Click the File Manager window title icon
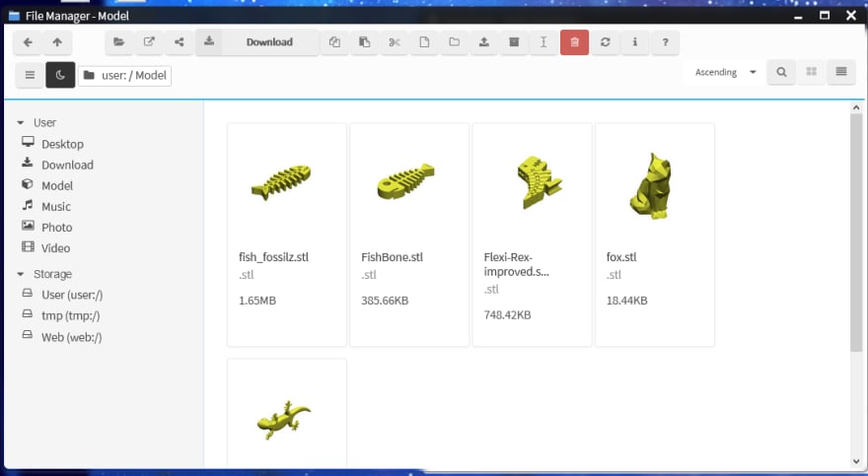Screen dimensions: 868x476 tap(15, 16)
